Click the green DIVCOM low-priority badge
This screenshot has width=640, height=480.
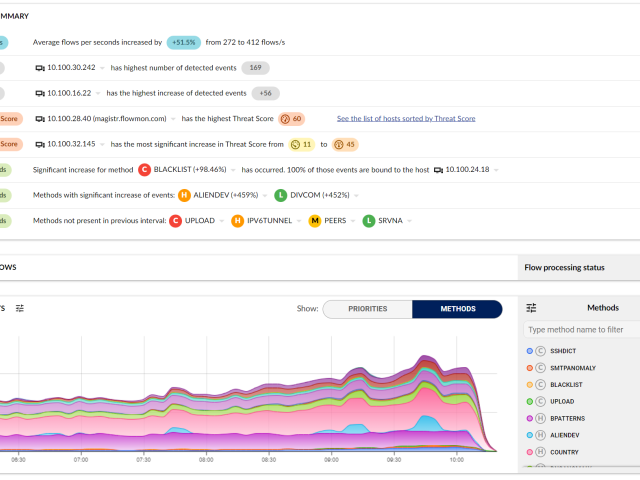(x=281, y=195)
